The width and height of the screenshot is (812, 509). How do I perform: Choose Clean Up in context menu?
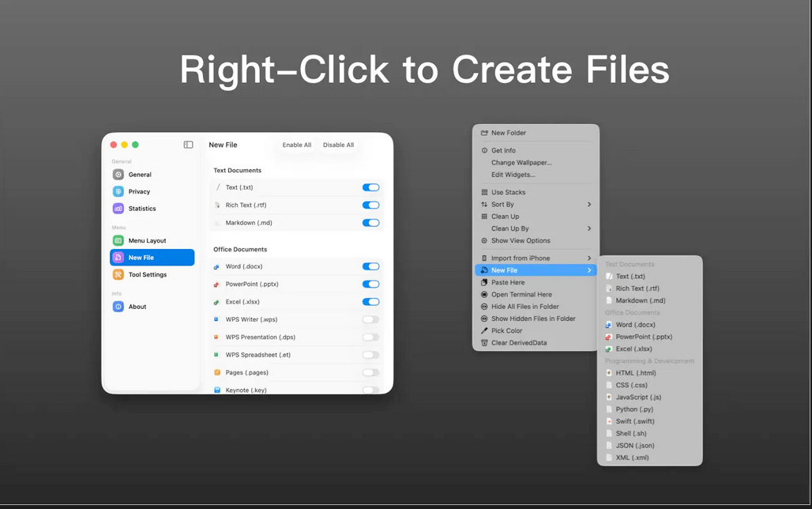point(505,217)
